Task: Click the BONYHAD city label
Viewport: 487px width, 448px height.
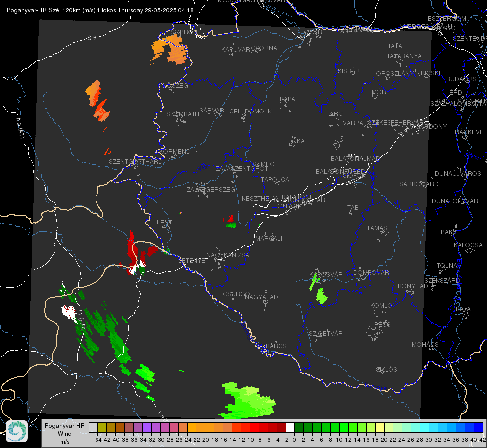Action: pos(413,286)
